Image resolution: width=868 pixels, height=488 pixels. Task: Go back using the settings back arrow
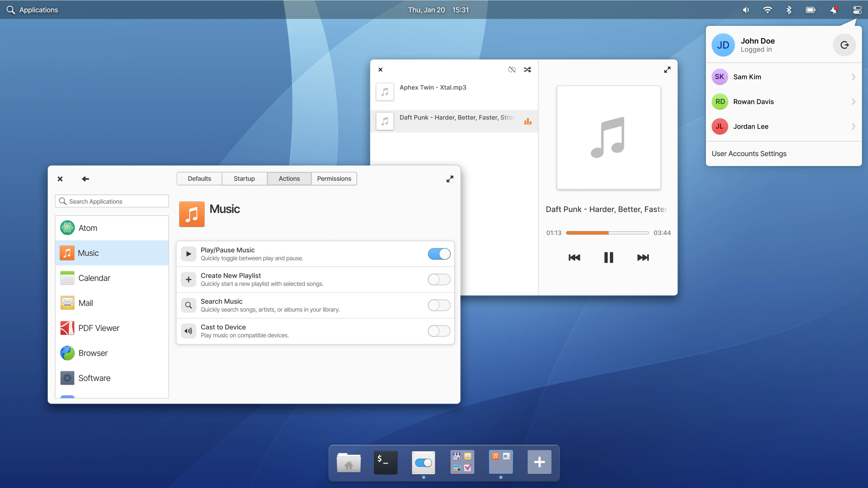(x=85, y=179)
